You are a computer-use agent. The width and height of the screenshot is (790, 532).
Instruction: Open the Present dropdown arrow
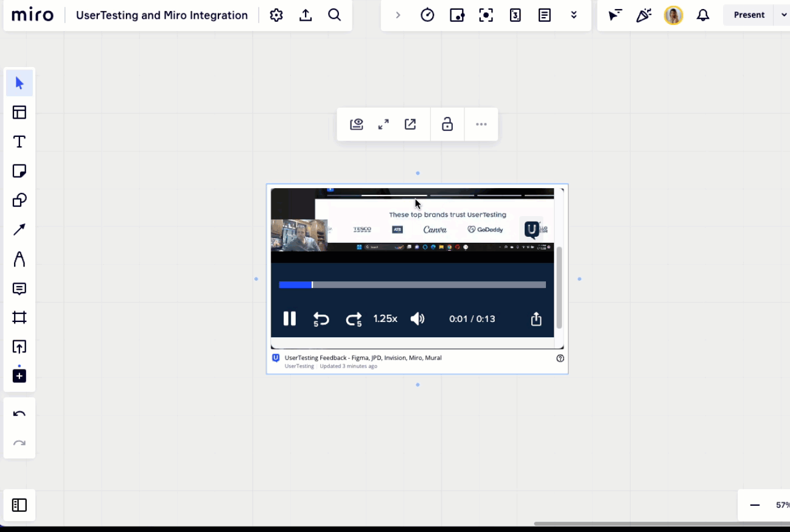click(x=783, y=15)
